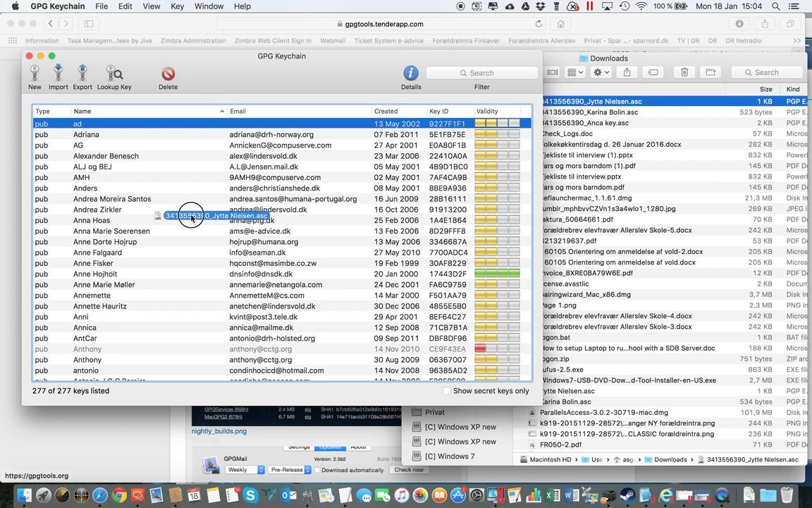Open Ticket System e-advice bookmark

388,40
